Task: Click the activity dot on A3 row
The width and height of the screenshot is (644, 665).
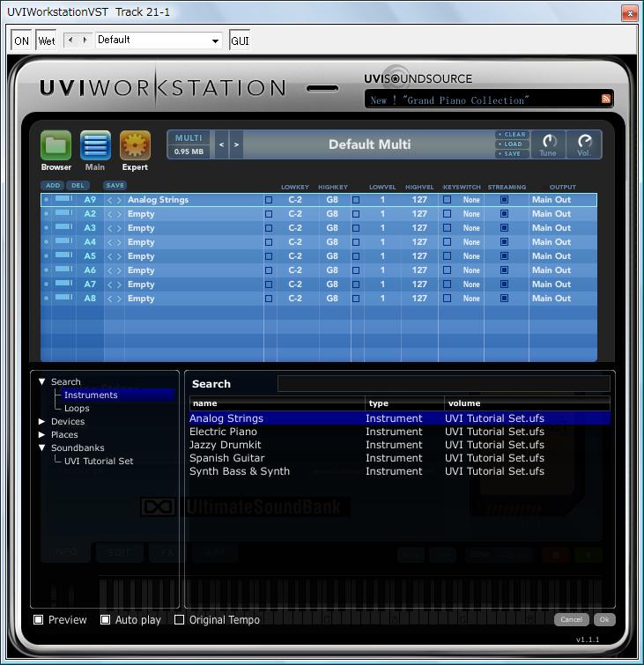Action: click(x=46, y=228)
